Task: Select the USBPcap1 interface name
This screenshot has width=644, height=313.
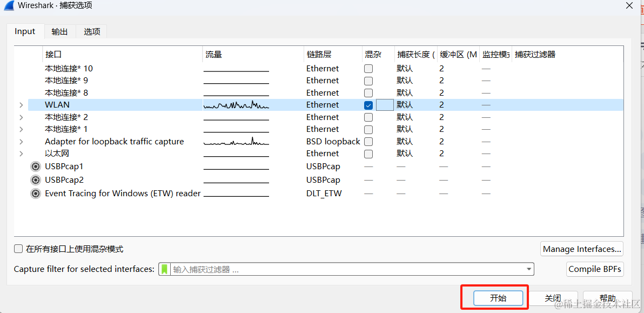Action: (x=64, y=167)
